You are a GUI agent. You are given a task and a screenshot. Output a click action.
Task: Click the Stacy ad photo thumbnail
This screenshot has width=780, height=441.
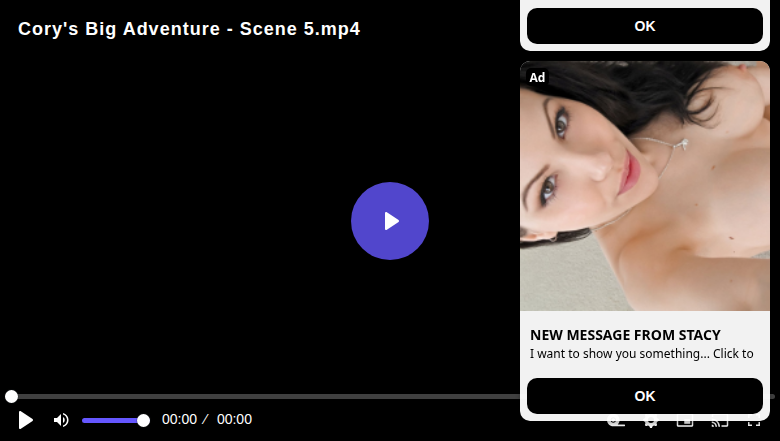[x=645, y=186]
